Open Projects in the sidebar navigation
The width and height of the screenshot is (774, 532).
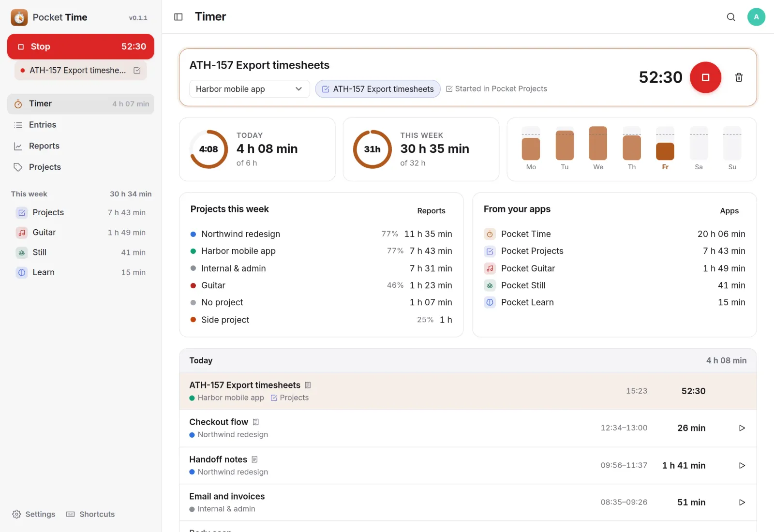coord(80,167)
